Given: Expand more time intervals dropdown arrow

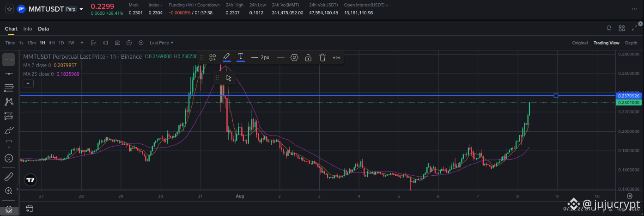Looking at the screenshot, I should click(x=82, y=43).
